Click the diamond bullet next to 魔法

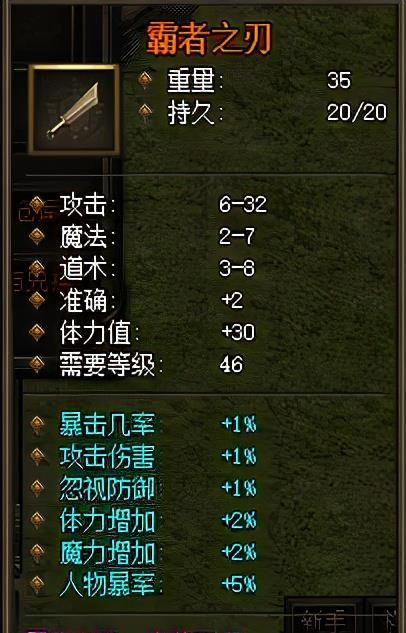(x=37, y=236)
